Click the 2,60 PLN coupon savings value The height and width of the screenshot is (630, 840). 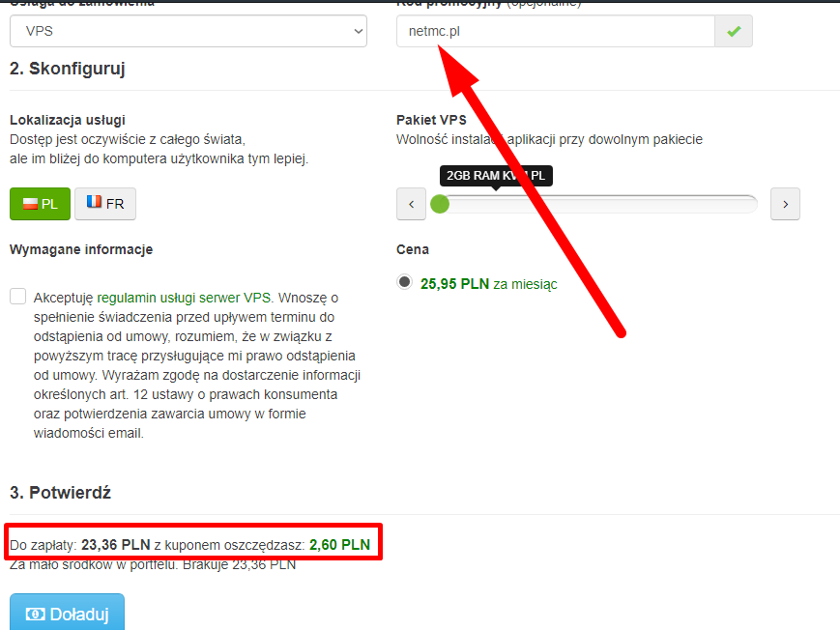pos(339,545)
